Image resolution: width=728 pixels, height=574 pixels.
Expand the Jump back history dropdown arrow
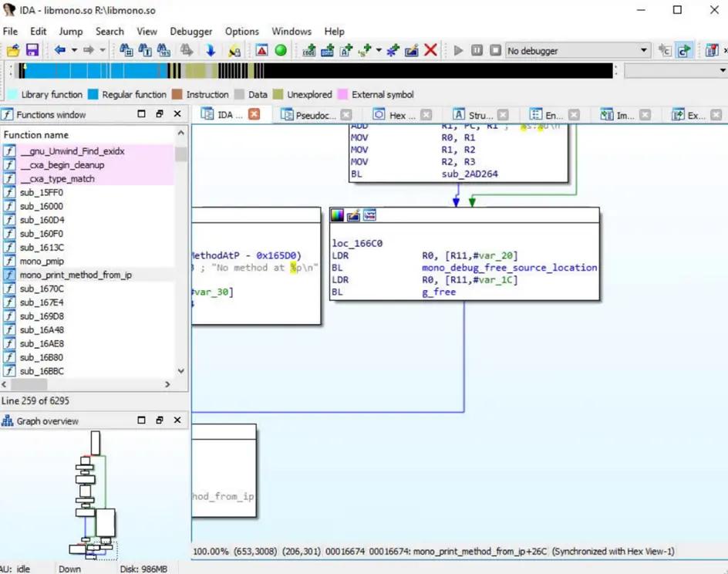(x=74, y=50)
